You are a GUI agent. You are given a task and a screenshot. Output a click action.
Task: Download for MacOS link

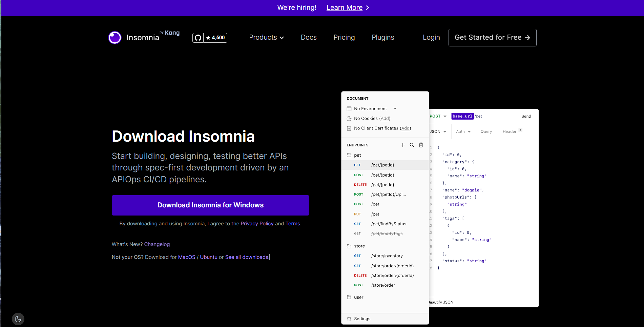point(187,257)
